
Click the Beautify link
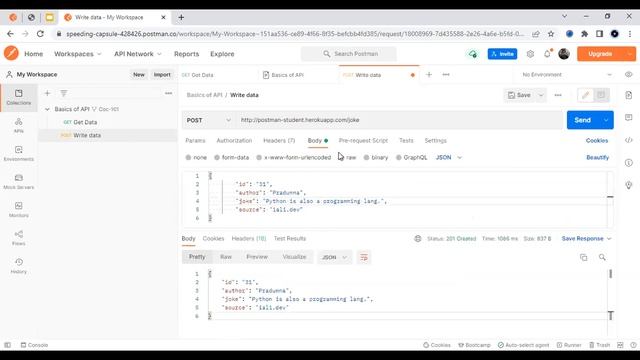point(598,157)
